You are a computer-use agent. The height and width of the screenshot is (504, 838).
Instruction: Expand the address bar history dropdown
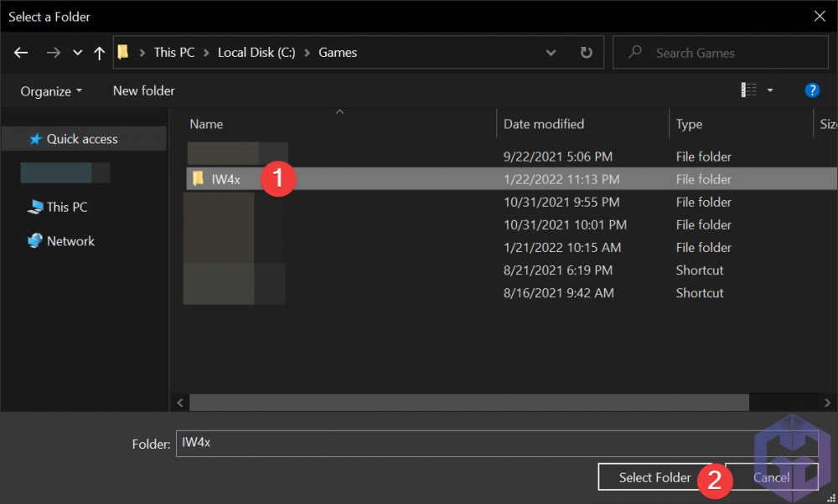pyautogui.click(x=551, y=53)
